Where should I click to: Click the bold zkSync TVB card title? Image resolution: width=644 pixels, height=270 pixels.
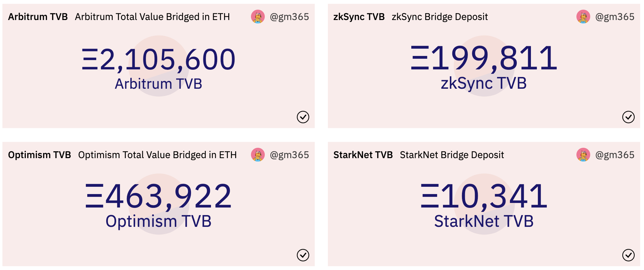(359, 17)
